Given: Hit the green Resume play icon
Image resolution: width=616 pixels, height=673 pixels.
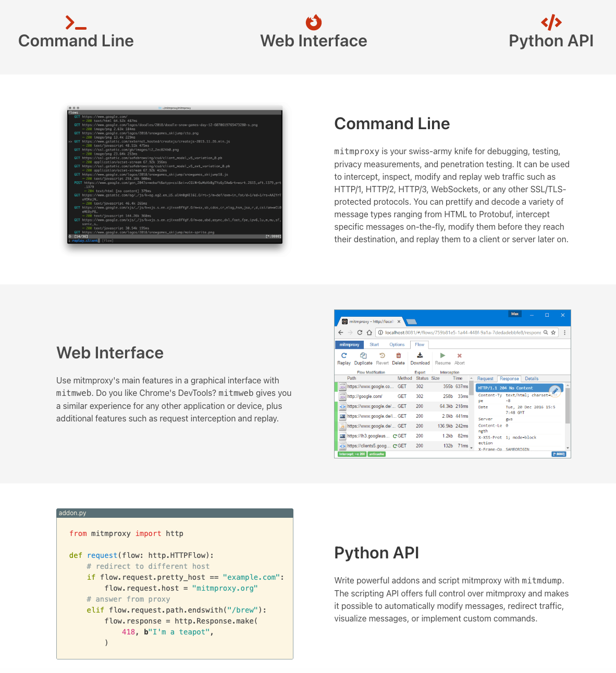Looking at the screenshot, I should click(442, 356).
